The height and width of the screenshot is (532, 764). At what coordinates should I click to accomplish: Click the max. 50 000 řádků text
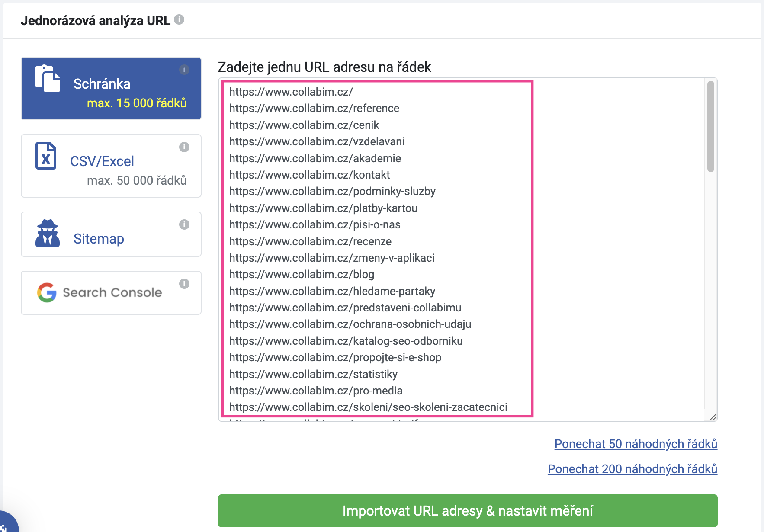point(137,180)
